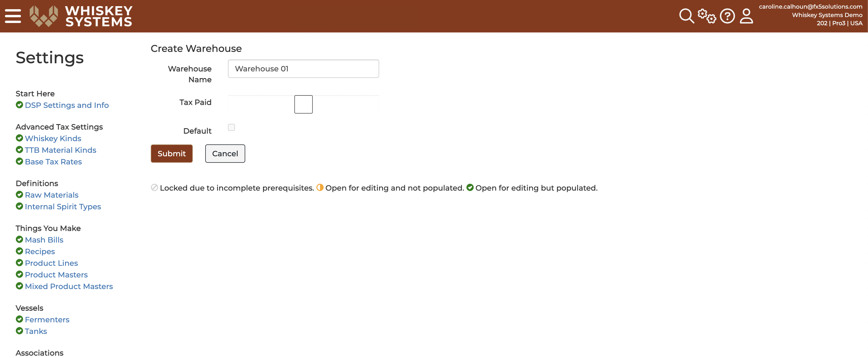Open Product Masters page
The image size is (868, 358).
[56, 275]
